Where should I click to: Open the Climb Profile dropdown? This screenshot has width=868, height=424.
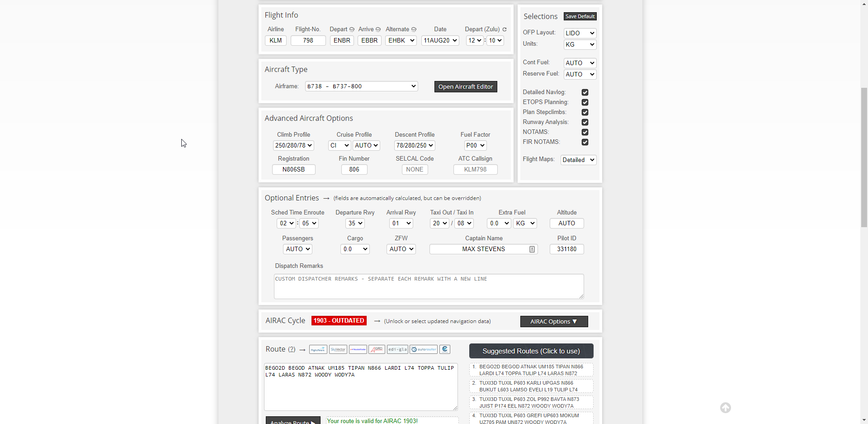pyautogui.click(x=293, y=145)
